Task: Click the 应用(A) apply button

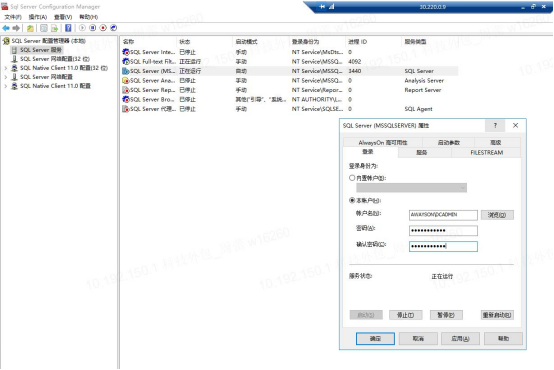Action: [460, 339]
